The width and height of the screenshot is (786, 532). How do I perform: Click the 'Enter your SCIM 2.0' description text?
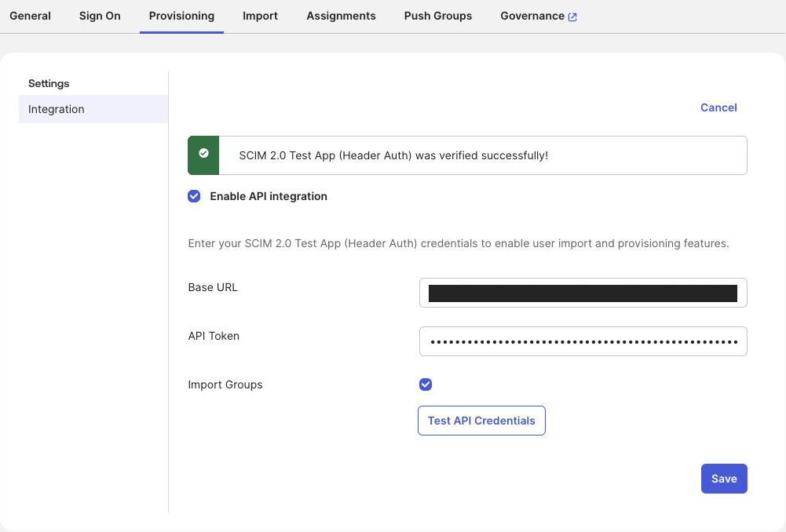click(x=458, y=243)
